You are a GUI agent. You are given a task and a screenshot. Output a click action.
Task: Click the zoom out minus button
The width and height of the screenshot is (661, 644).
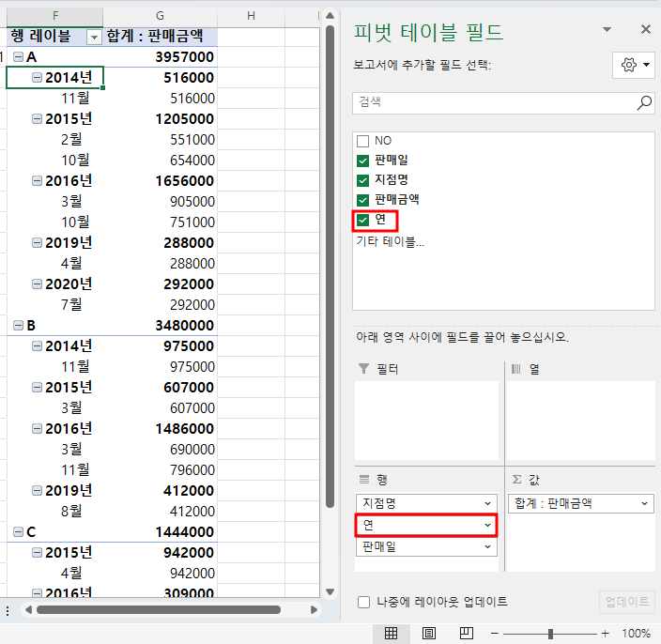coord(495,633)
